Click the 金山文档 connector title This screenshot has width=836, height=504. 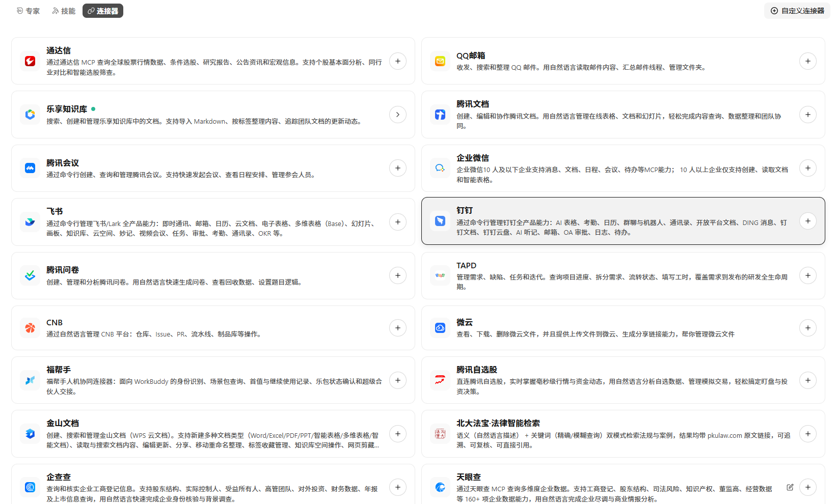(x=63, y=423)
